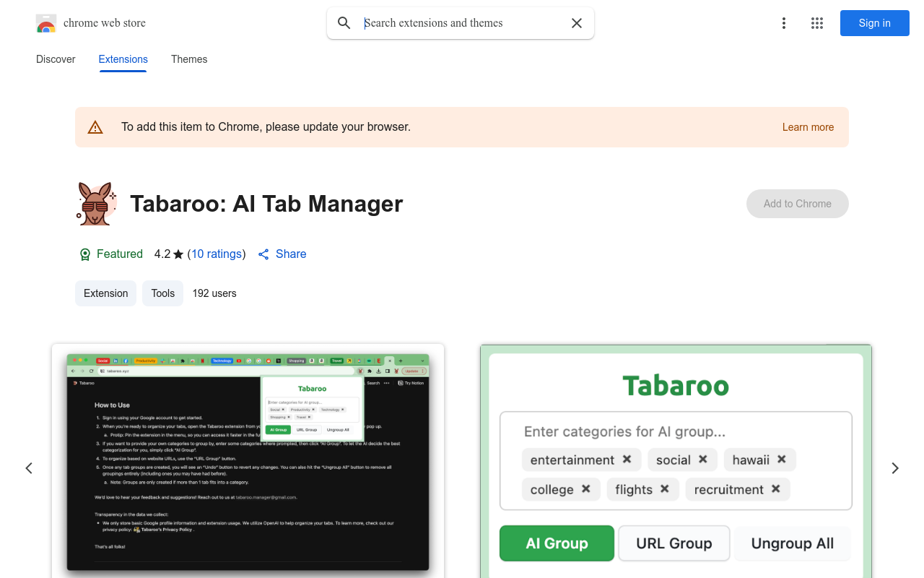Click the Featured badge icon
The width and height of the screenshot is (924, 578).
coord(85,254)
